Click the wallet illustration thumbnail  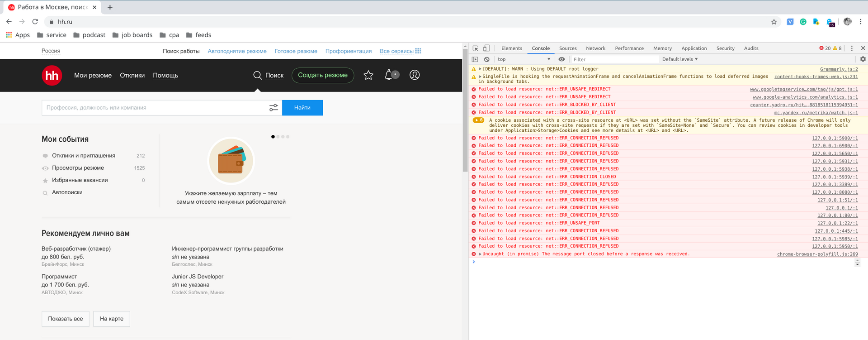pyautogui.click(x=231, y=161)
